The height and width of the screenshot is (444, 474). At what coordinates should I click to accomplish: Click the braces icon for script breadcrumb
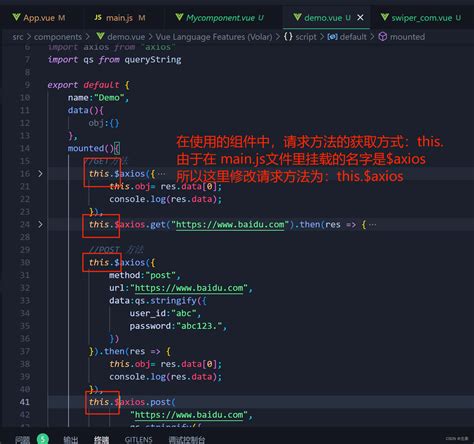pyautogui.click(x=288, y=36)
